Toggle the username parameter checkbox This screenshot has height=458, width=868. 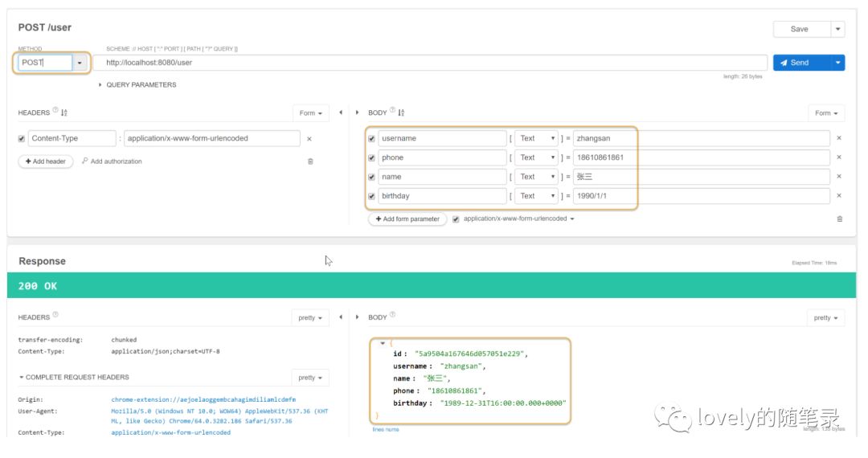[x=371, y=139]
